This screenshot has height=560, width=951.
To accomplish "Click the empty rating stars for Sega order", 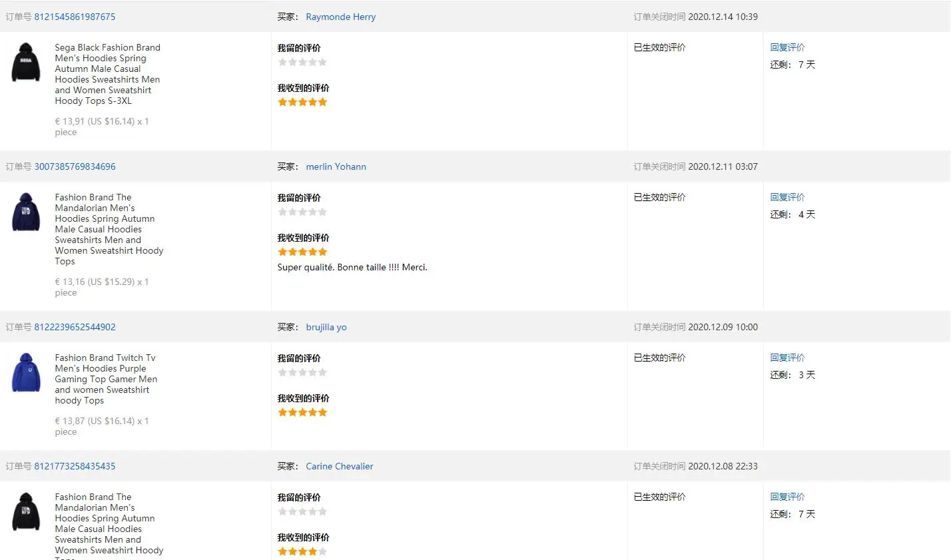I will click(x=302, y=62).
